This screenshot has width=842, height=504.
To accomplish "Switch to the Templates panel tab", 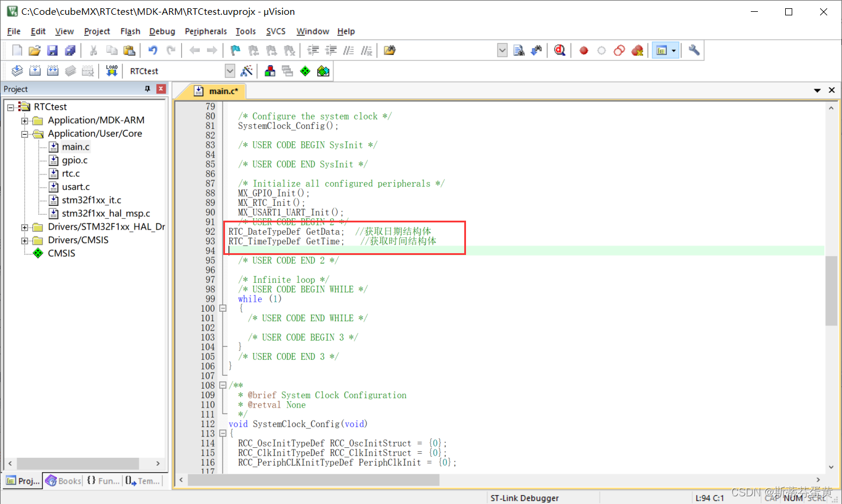I will pos(143,481).
